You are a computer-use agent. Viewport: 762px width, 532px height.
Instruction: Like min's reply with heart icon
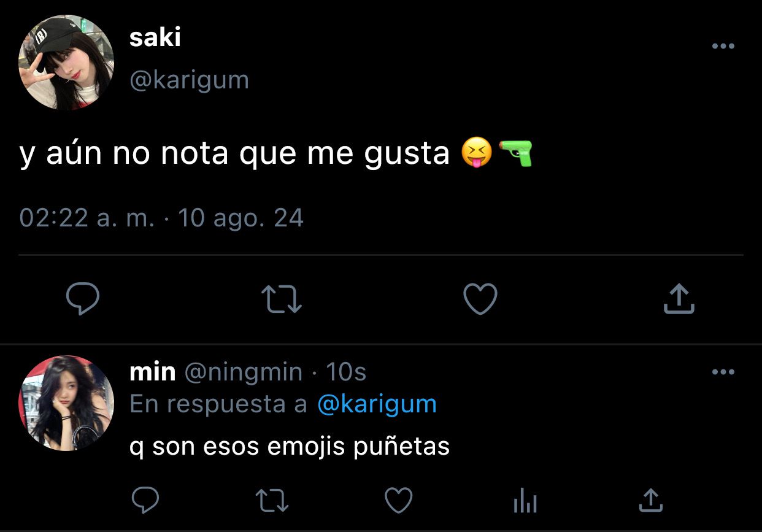pos(398,500)
